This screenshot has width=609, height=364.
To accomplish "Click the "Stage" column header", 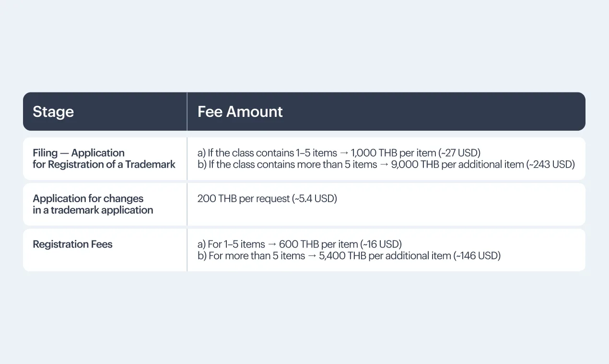I will (x=53, y=112).
